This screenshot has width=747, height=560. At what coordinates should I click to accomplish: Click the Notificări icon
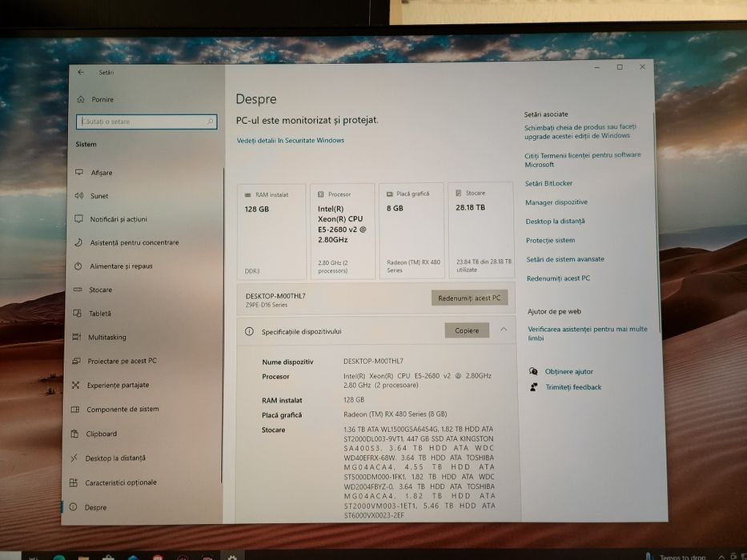[x=78, y=218]
